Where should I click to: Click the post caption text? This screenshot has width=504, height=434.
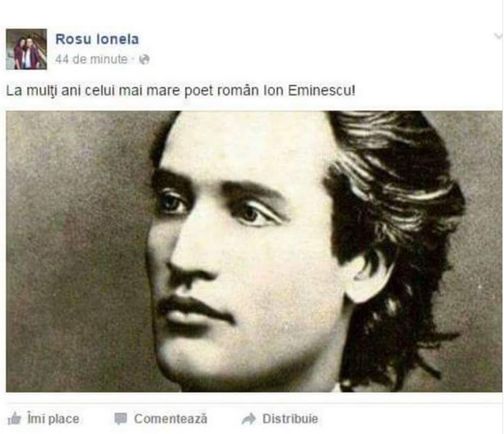[x=181, y=91]
